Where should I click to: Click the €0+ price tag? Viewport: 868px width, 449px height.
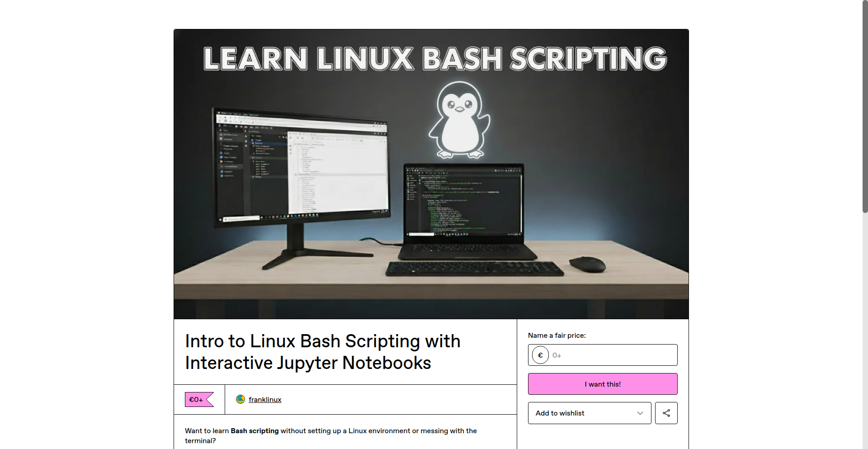pos(199,399)
